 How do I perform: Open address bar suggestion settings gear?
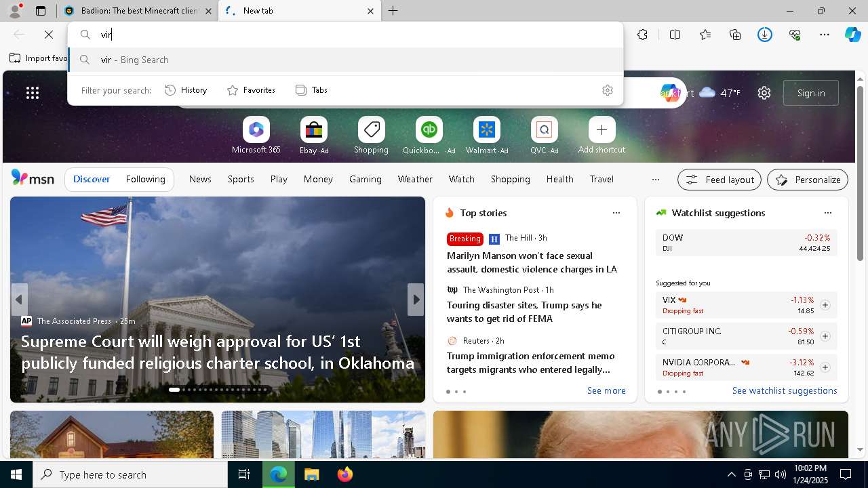(x=608, y=90)
